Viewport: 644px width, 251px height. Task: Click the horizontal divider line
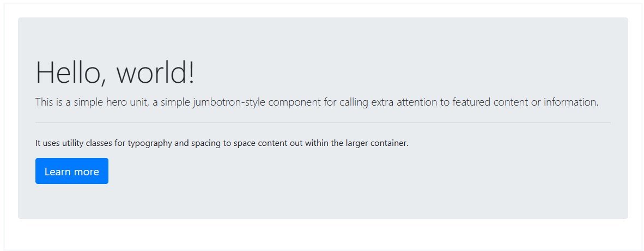pyautogui.click(x=323, y=123)
